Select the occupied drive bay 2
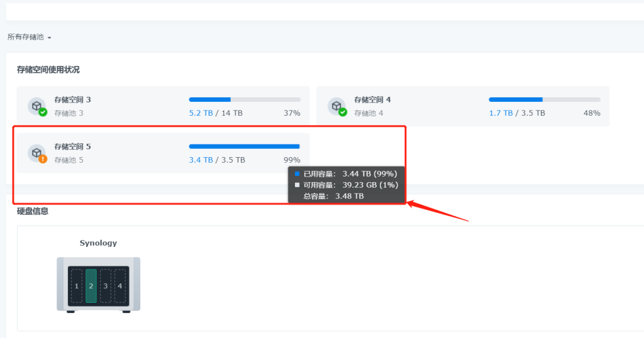The image size is (644, 338). click(91, 286)
